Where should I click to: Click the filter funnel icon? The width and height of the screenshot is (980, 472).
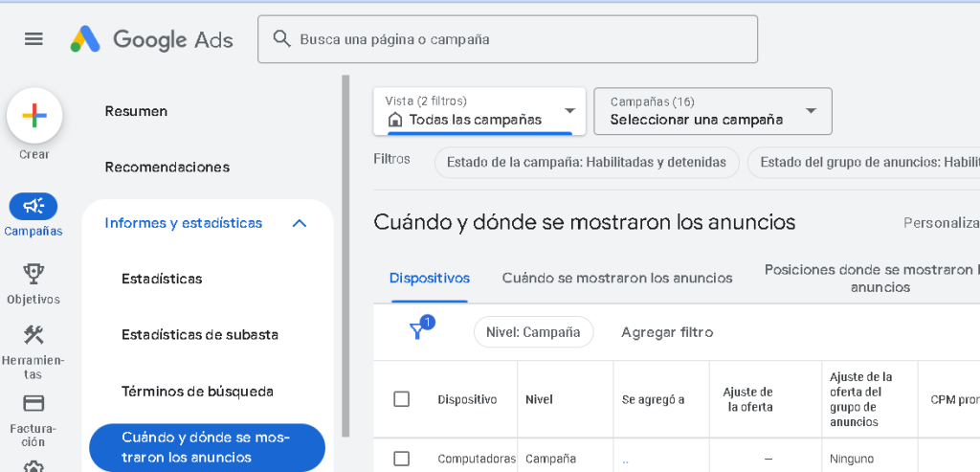point(417,331)
